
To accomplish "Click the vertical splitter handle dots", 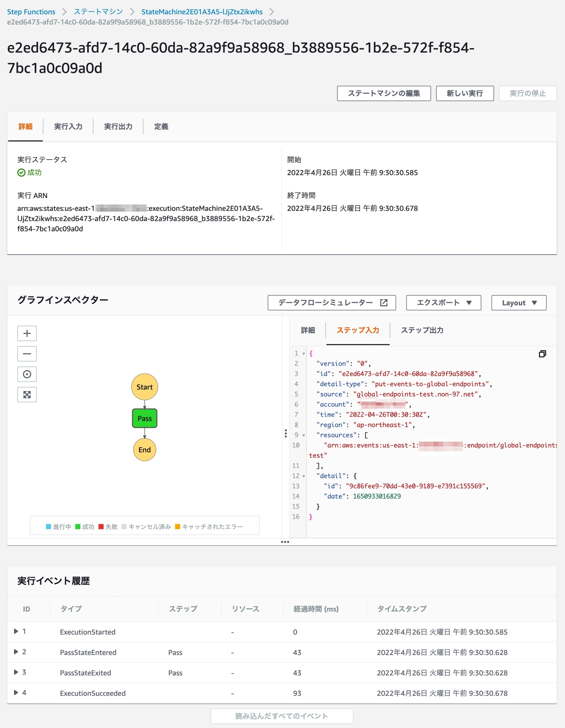I will tap(286, 433).
